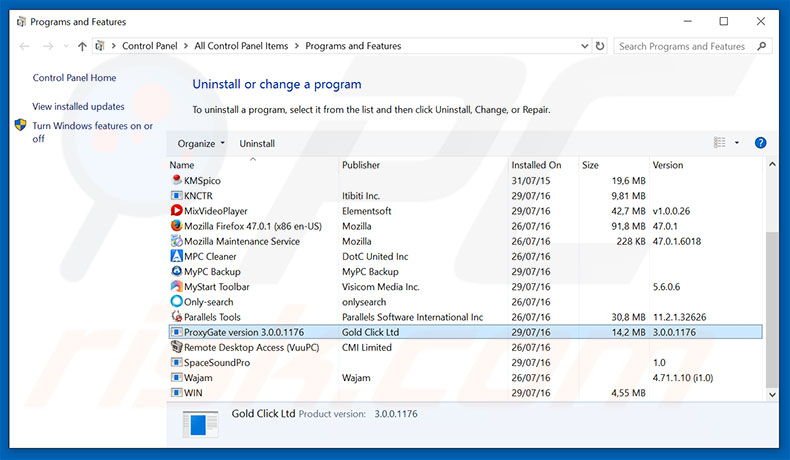Click the change view layout icon
Image resolution: width=790 pixels, height=460 pixels.
pyautogui.click(x=719, y=143)
